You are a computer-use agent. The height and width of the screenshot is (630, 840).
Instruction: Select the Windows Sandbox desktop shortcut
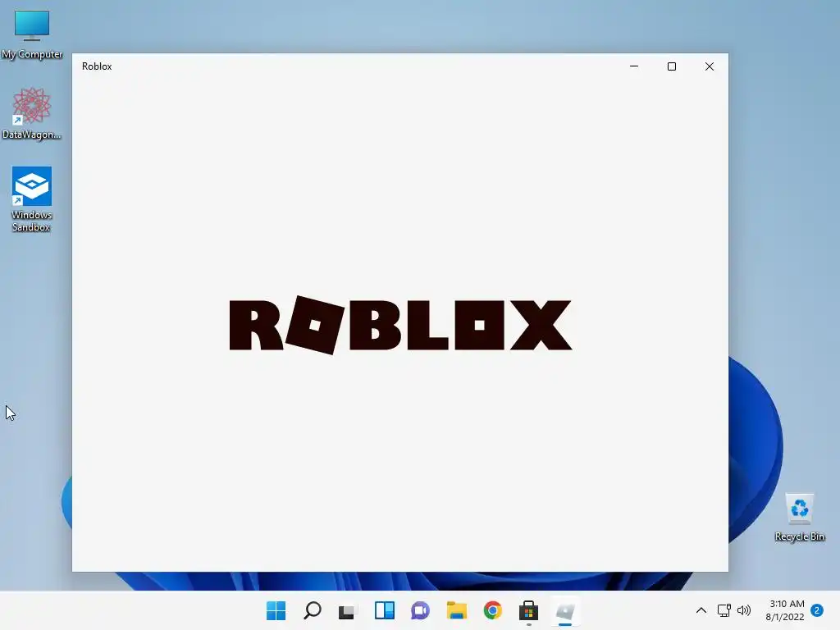(32, 199)
